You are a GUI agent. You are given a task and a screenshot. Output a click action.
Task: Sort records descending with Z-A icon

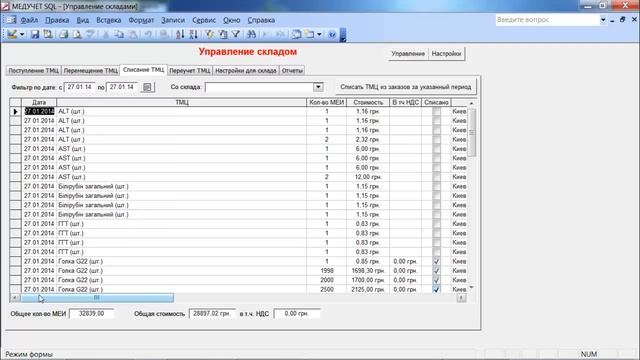[193, 34]
